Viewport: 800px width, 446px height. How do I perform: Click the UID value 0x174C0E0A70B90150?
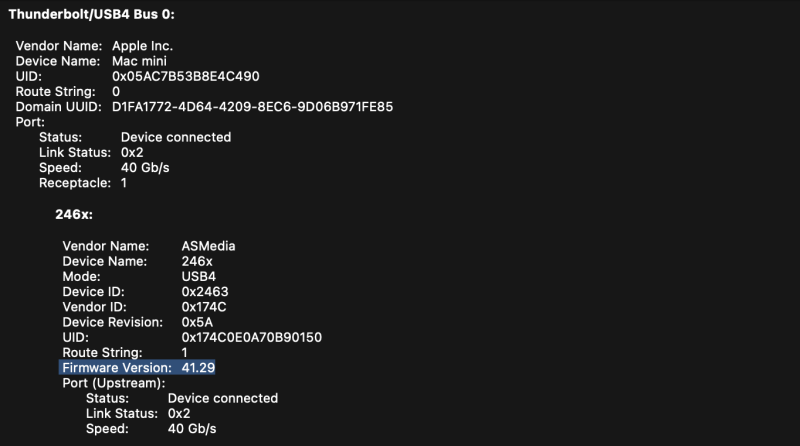tap(251, 338)
